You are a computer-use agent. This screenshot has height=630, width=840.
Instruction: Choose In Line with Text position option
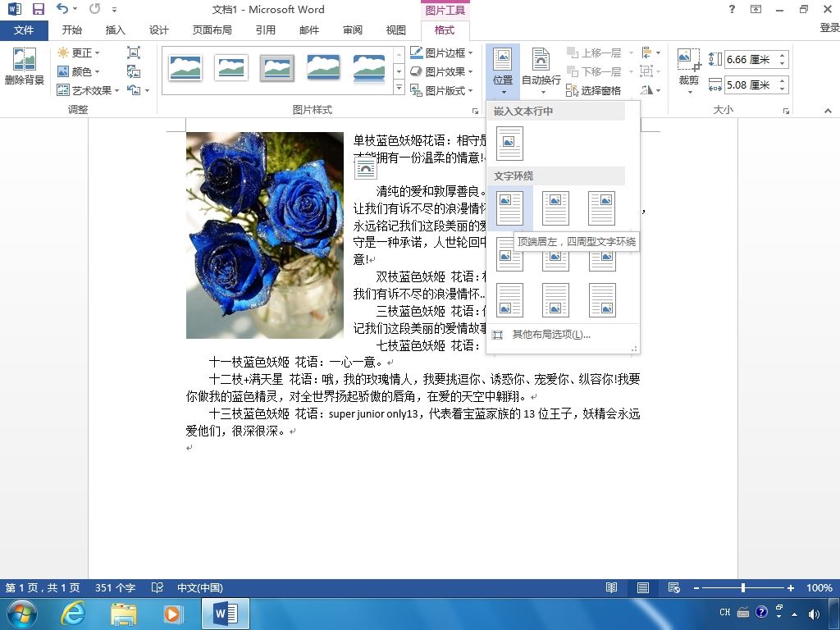click(x=509, y=143)
